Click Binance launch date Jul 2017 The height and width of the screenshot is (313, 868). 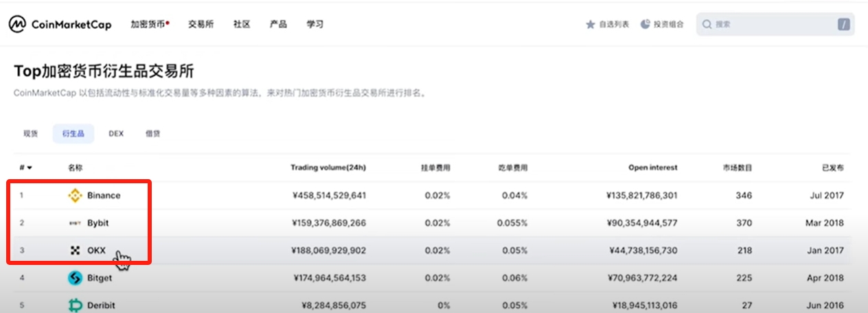click(x=826, y=196)
